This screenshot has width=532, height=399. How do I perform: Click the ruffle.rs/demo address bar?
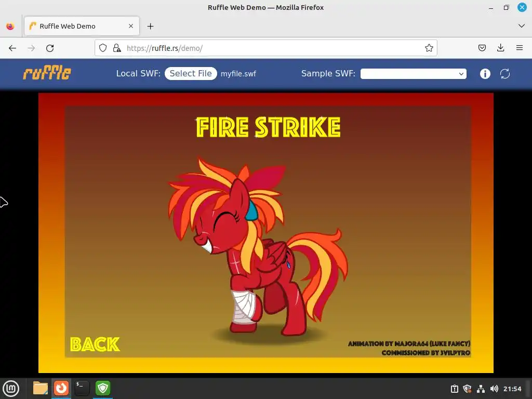tap(266, 48)
